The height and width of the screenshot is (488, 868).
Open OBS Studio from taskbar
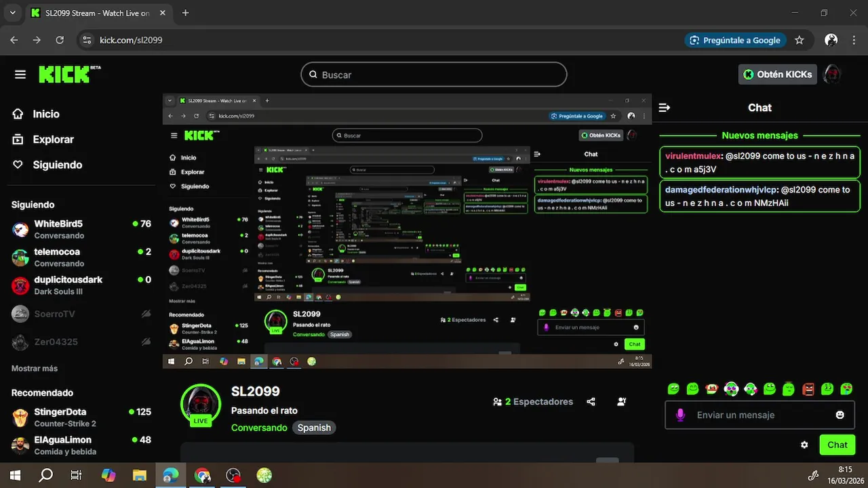[x=233, y=476]
